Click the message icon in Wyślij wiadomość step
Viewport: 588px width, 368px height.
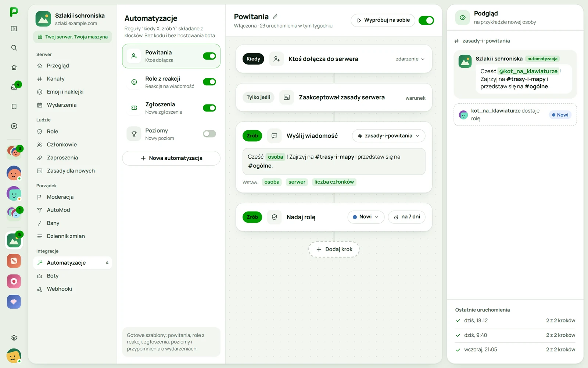(274, 136)
